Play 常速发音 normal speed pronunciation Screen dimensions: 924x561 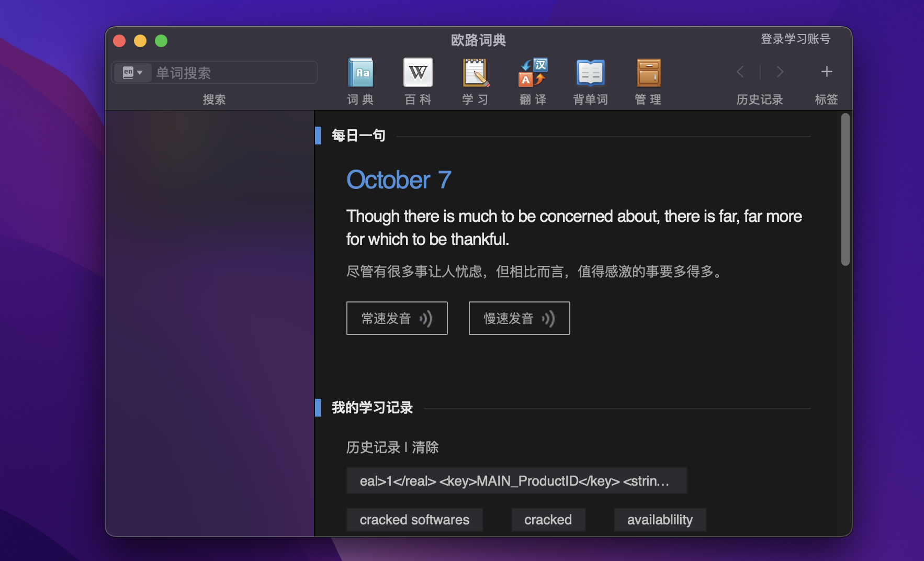coord(397,318)
